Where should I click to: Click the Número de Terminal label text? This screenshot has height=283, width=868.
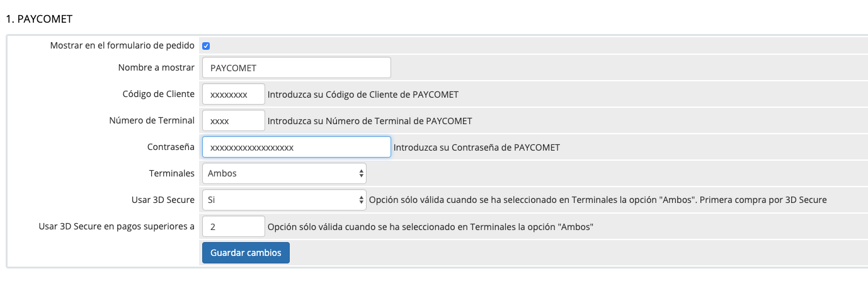[152, 121]
